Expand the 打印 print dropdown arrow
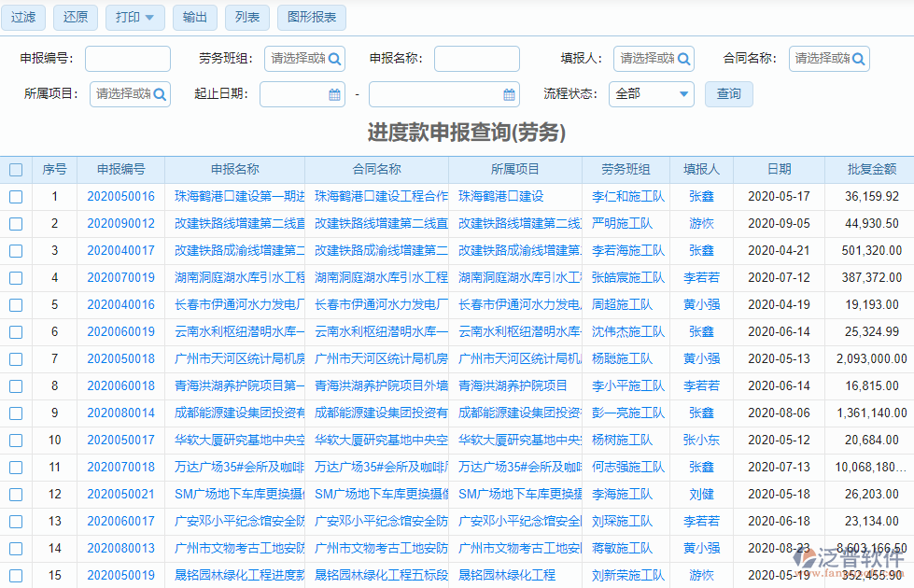Screen dimensions: 914x588 pos(148,17)
